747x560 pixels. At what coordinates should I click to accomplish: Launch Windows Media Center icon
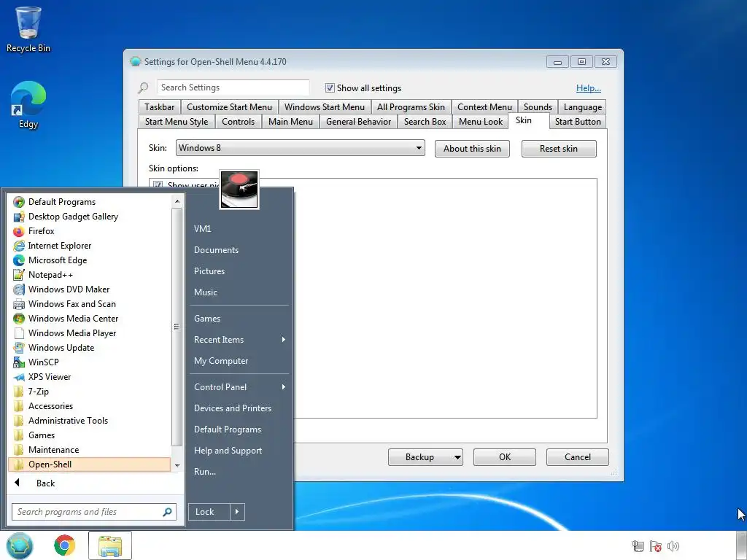18,319
